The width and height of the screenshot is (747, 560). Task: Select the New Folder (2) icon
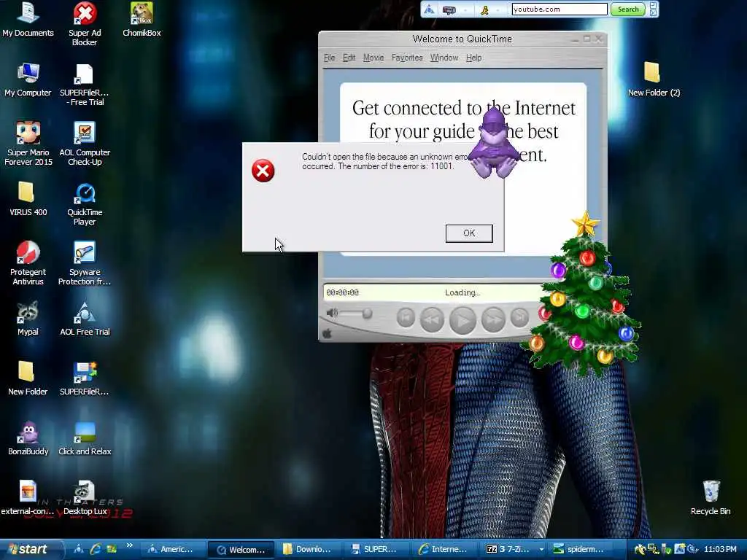point(654,79)
